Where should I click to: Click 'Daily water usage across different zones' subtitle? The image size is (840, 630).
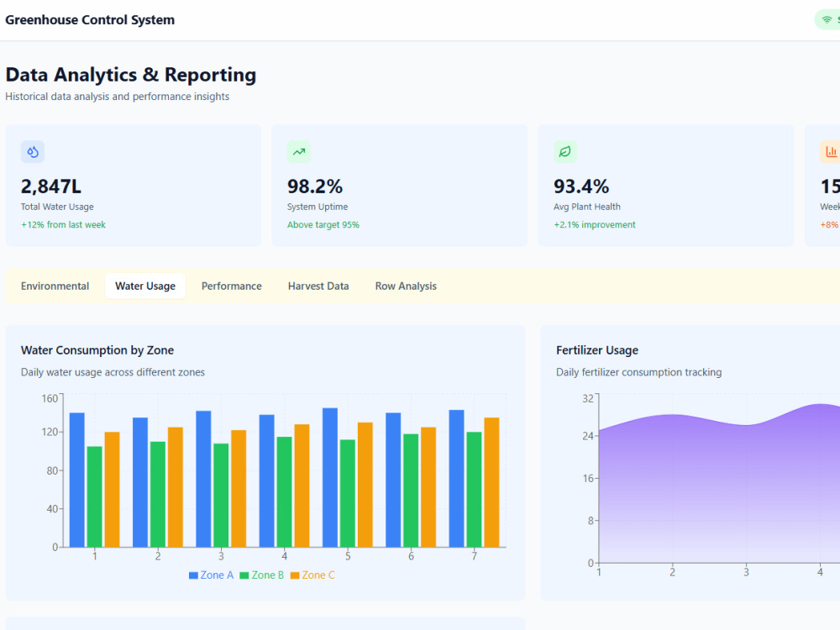(113, 372)
